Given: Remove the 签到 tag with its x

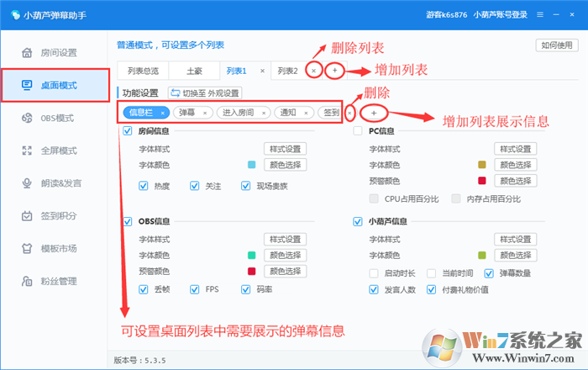Looking at the screenshot, I should (349, 113).
